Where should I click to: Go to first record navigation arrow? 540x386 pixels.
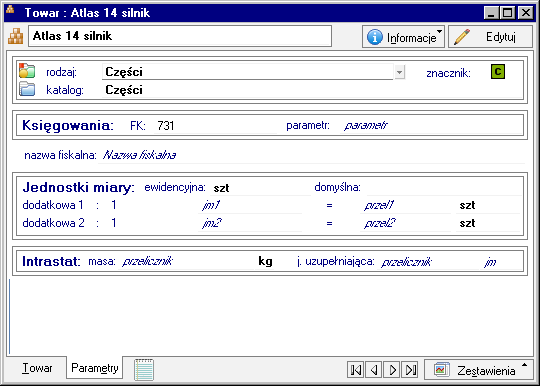pyautogui.click(x=355, y=370)
